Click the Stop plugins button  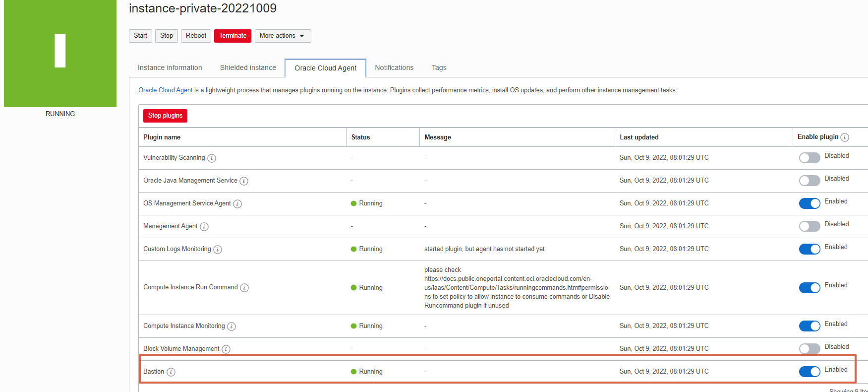[x=165, y=116]
